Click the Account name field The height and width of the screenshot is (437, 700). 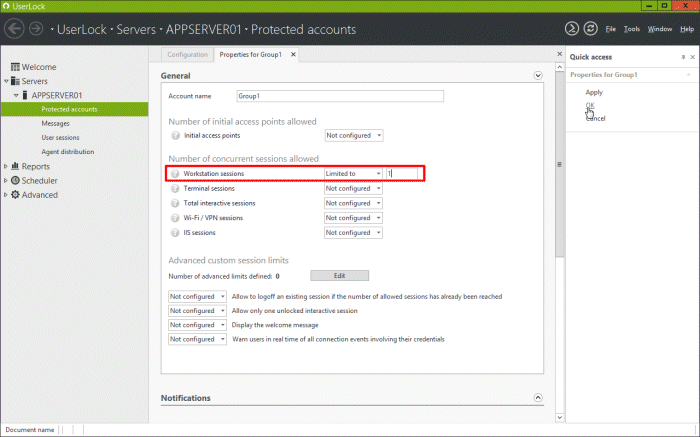(x=340, y=96)
